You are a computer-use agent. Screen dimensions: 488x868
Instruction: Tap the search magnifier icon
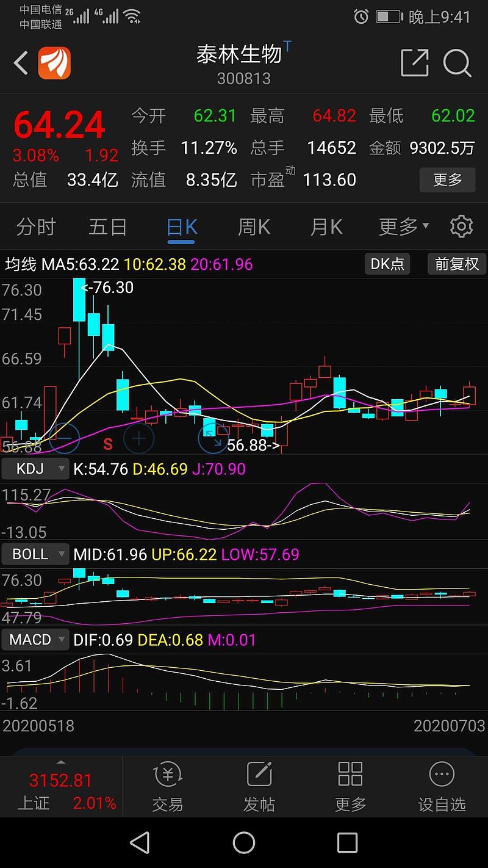(457, 63)
